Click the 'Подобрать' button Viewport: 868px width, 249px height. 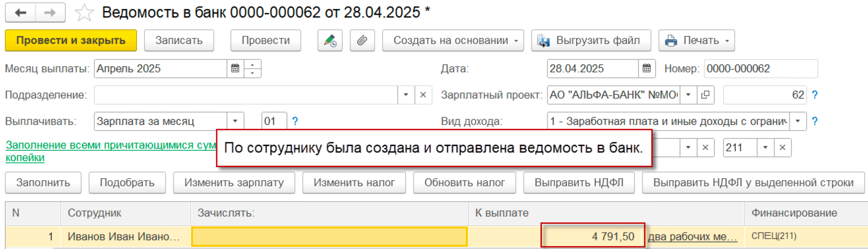[x=127, y=183]
